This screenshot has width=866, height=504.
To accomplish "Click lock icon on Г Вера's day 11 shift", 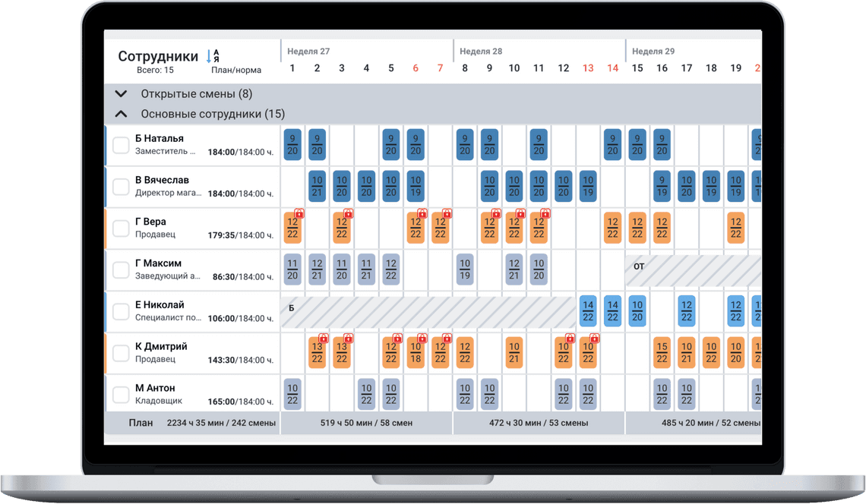I will tap(545, 214).
